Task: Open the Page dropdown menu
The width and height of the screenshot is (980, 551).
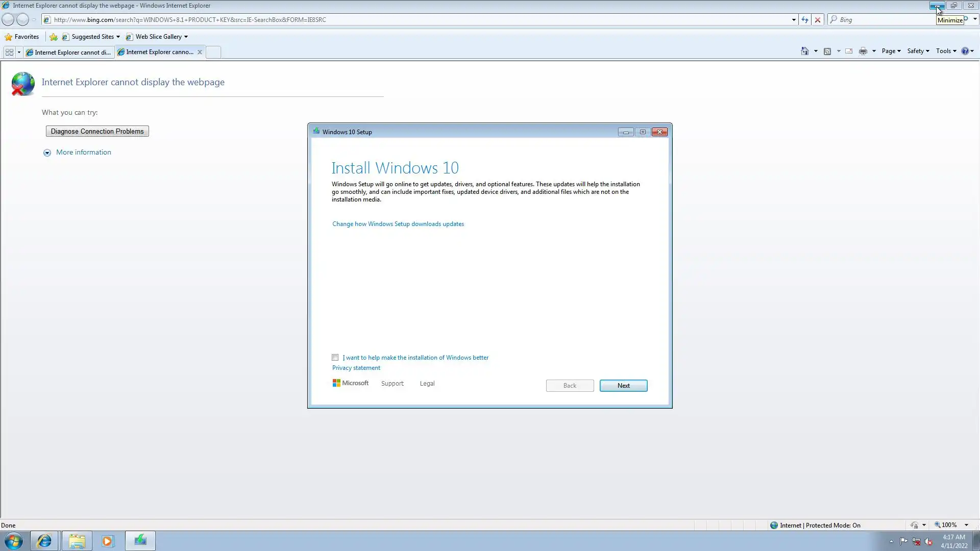Action: (891, 51)
